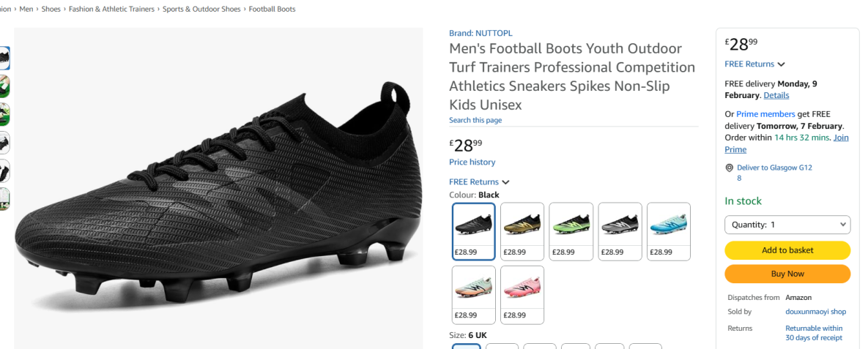Go to Sports & Outdoor Shoes breadcrumb
This screenshot has height=349, width=868.
point(201,10)
